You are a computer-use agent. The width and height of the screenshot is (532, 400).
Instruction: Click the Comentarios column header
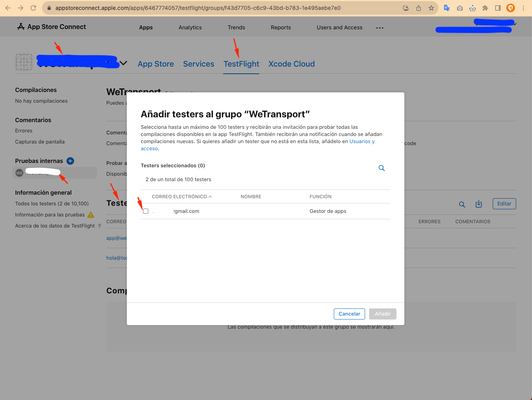click(x=473, y=222)
